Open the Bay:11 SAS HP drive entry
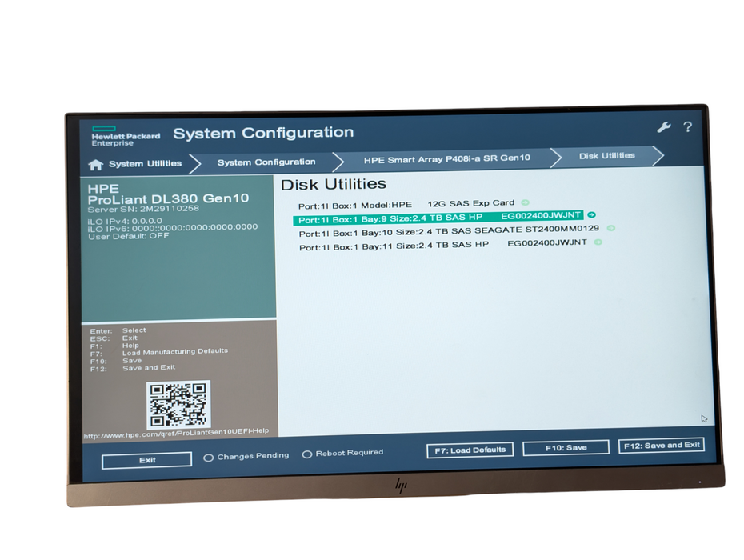 click(x=443, y=245)
